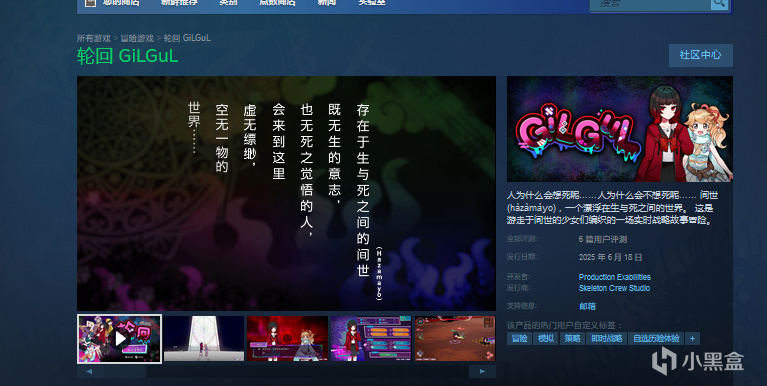The width and height of the screenshot is (767, 386).
Task: Click the magnifier search icon
Action: coord(719,3)
